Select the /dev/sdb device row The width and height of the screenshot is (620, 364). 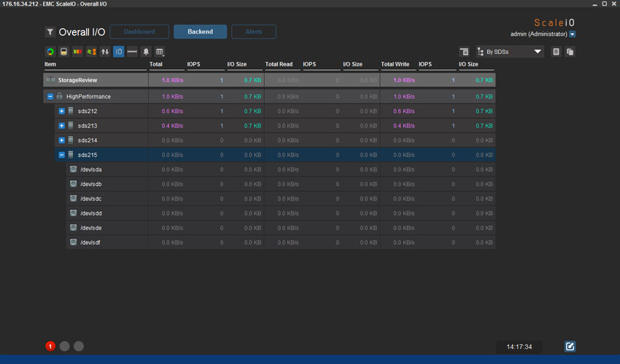click(x=281, y=184)
